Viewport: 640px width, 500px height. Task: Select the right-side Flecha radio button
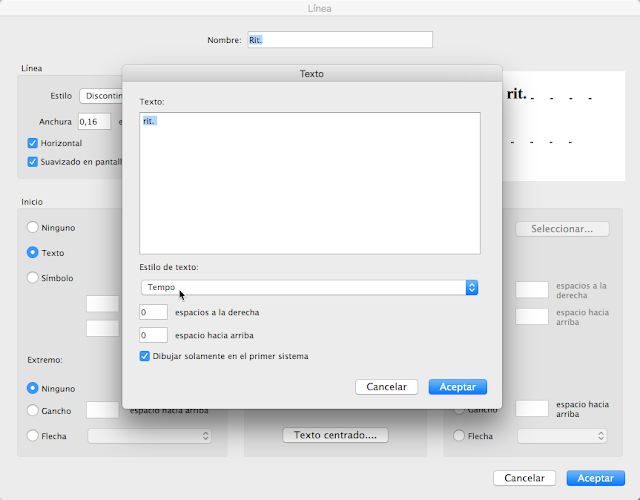pos(459,436)
